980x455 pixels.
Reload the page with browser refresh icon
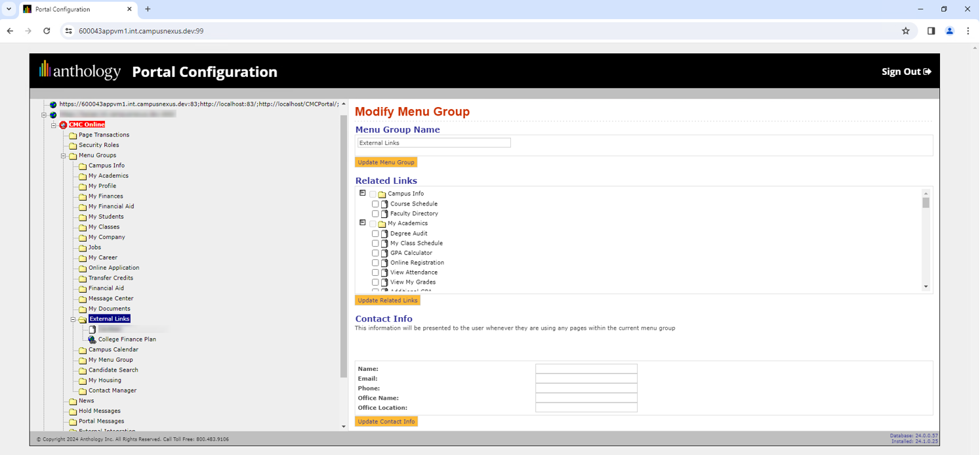tap(47, 31)
